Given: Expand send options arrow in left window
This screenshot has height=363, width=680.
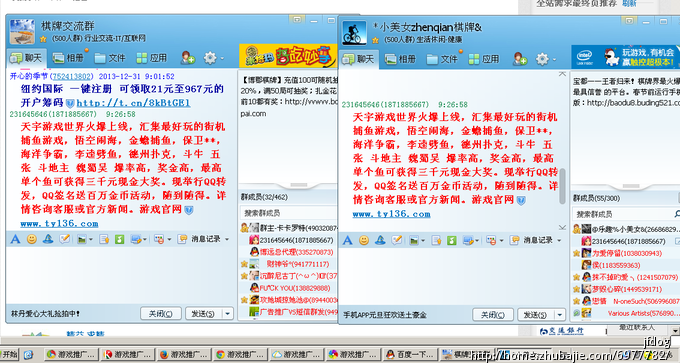Looking at the screenshot, I should [x=228, y=314].
